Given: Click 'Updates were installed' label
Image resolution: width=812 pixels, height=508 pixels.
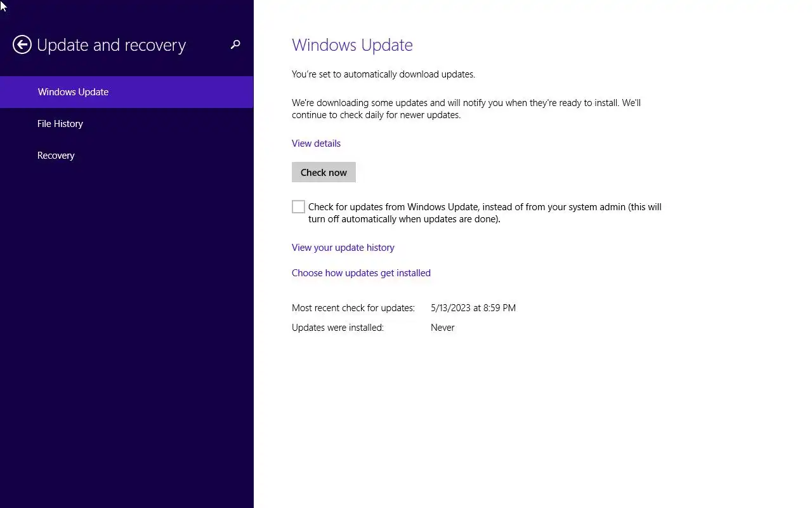Looking at the screenshot, I should tap(337, 328).
